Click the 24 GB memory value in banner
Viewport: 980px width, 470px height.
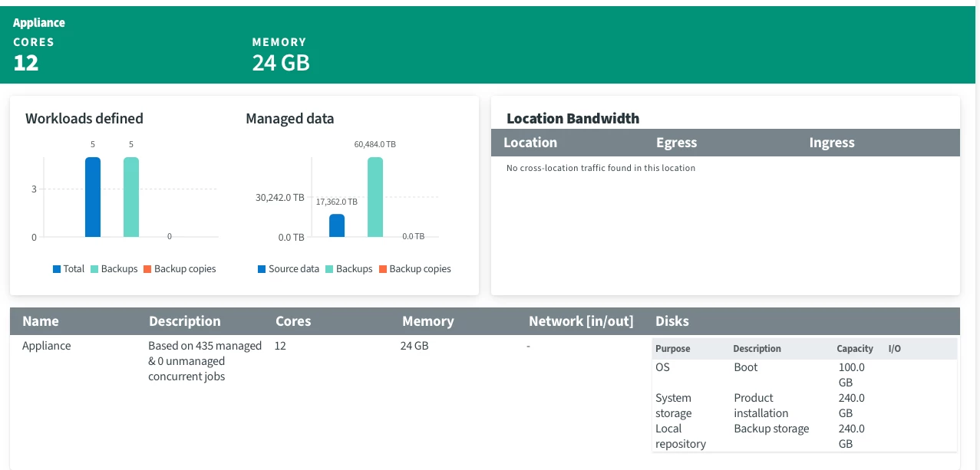281,63
